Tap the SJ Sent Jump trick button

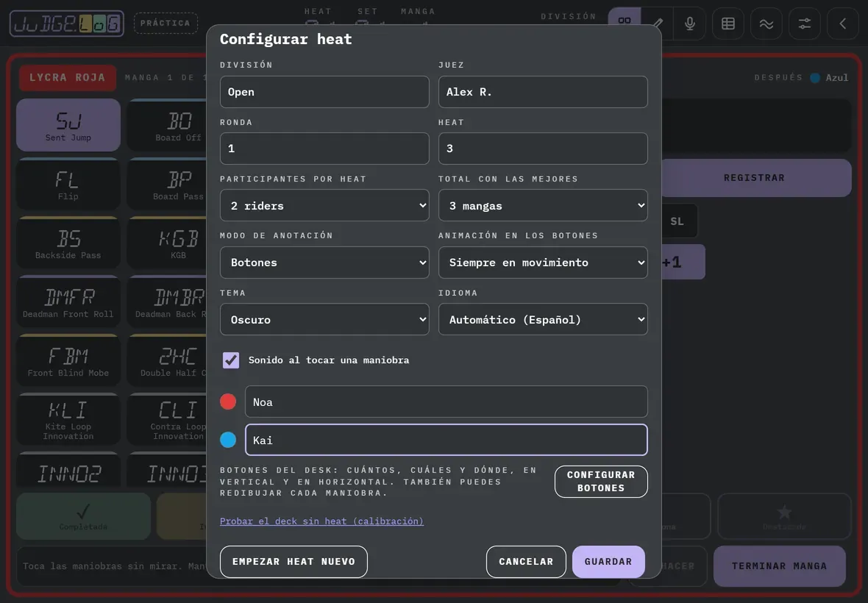pyautogui.click(x=68, y=125)
